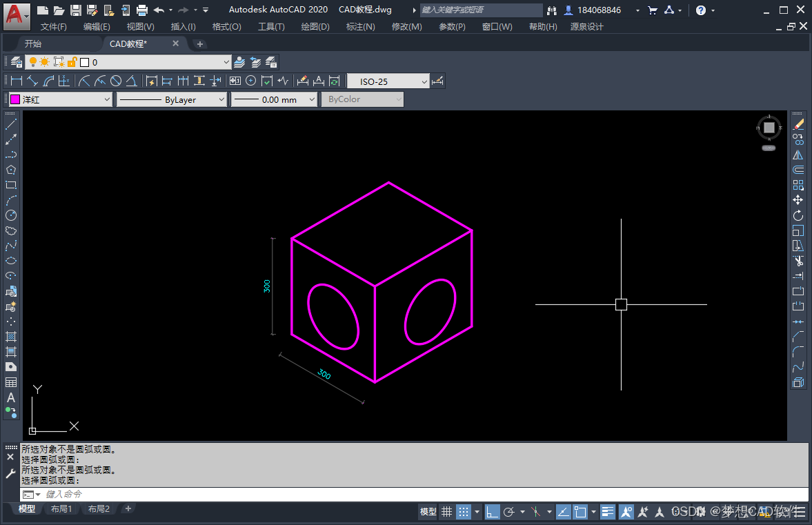Select the Multiline Text tool
812x525 pixels.
(x=11, y=397)
